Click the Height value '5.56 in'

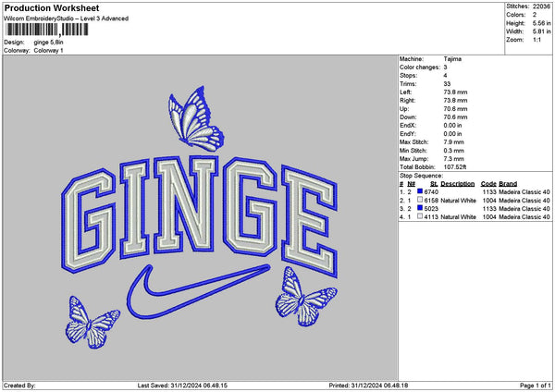tap(541, 23)
